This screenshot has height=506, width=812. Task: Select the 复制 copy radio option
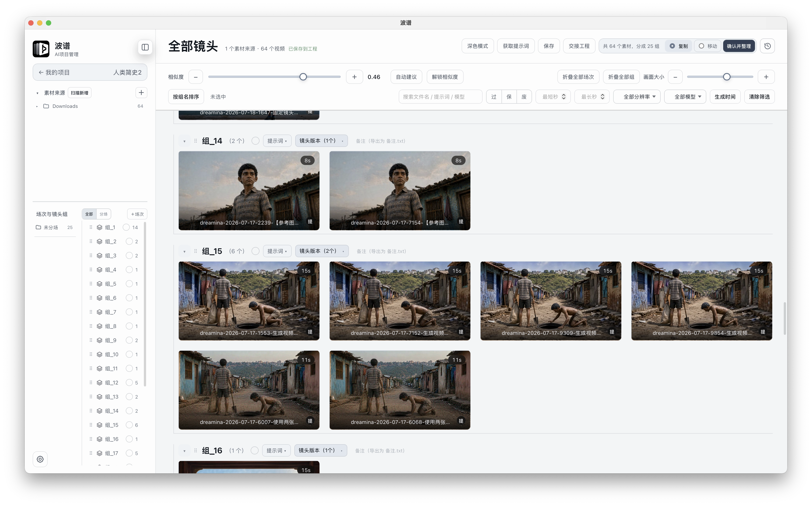click(679, 46)
